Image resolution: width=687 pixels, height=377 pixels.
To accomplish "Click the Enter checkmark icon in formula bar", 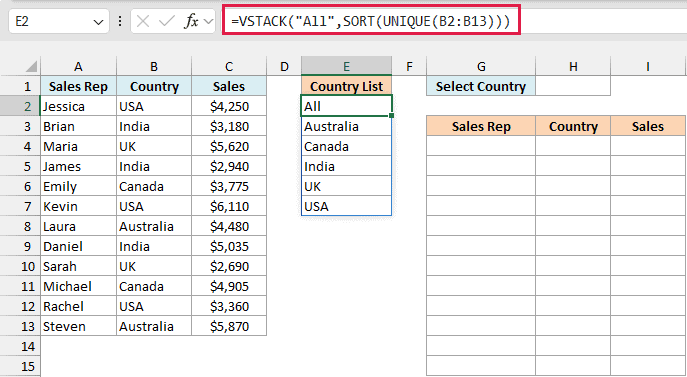I will coord(166,21).
